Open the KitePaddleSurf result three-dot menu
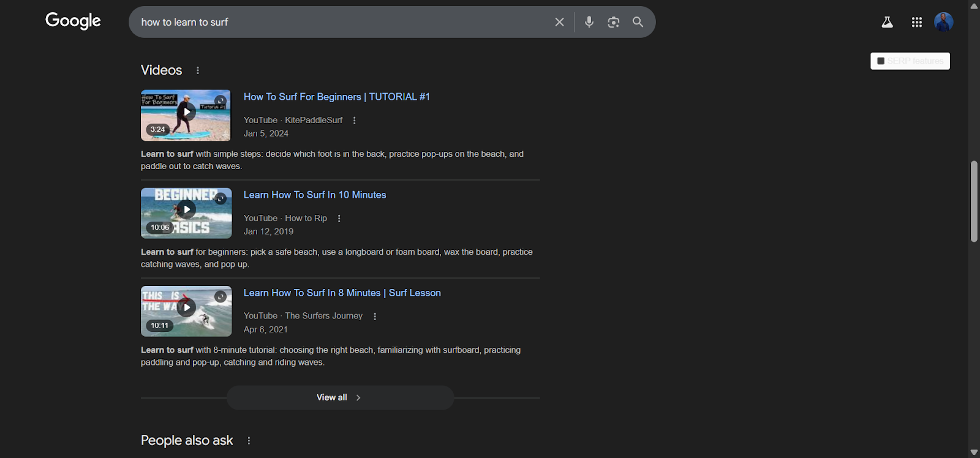The width and height of the screenshot is (980, 458). click(354, 120)
